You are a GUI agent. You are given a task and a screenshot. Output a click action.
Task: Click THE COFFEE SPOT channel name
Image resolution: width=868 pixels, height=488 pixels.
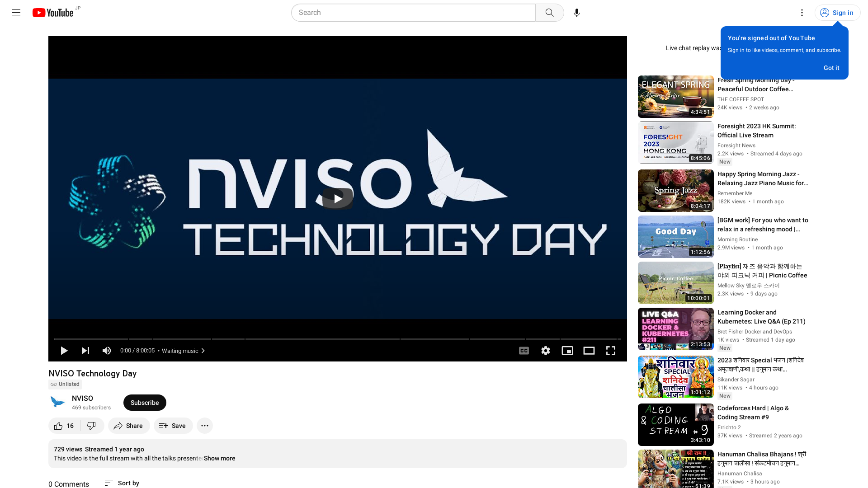(x=741, y=99)
